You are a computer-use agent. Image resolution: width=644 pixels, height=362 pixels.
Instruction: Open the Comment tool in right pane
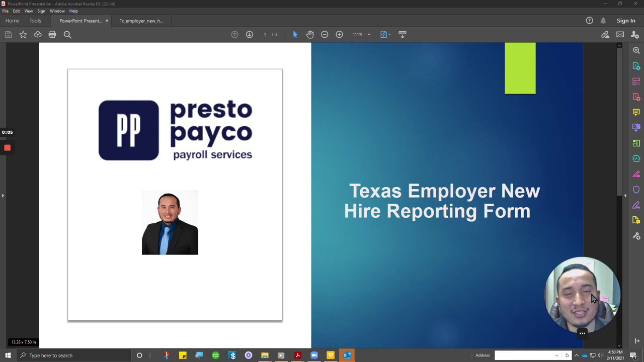tap(636, 112)
